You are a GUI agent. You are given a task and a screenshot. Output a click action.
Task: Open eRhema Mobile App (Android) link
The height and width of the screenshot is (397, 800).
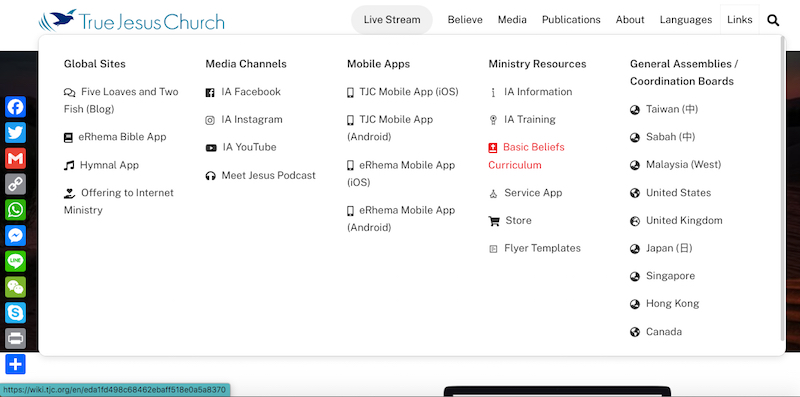(x=401, y=219)
